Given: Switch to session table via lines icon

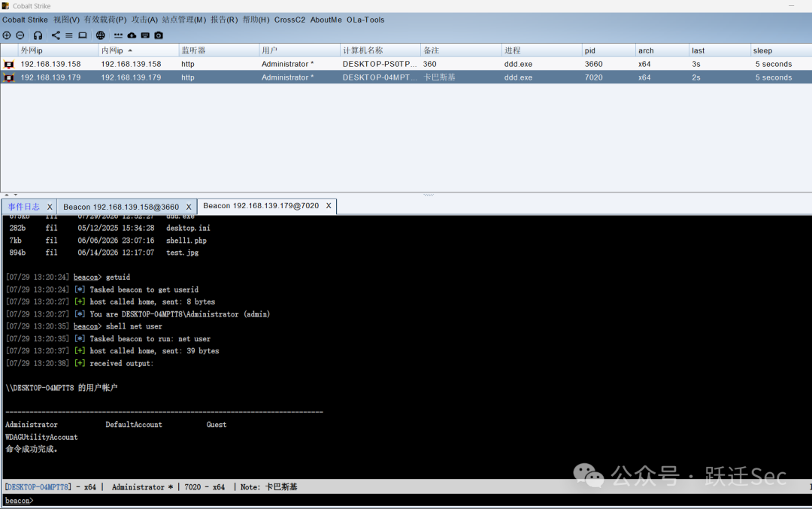Looking at the screenshot, I should tap(69, 35).
